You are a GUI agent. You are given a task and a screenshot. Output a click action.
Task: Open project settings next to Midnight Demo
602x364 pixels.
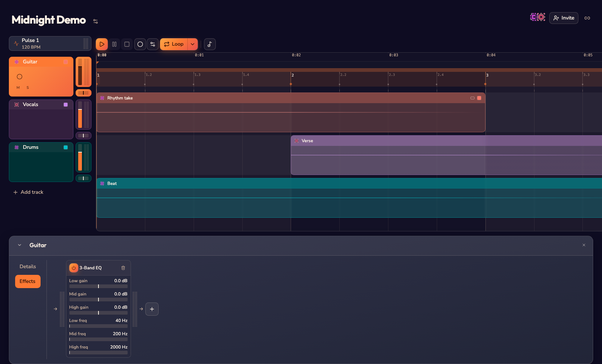tap(96, 21)
